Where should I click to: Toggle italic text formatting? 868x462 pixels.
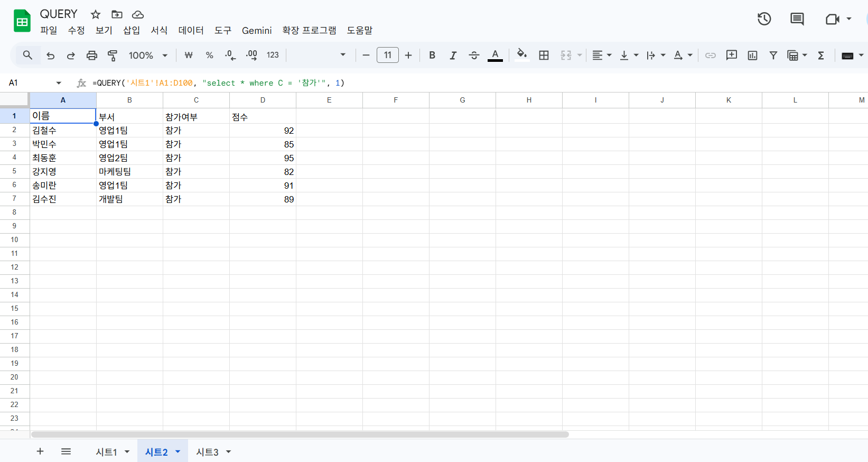click(453, 56)
